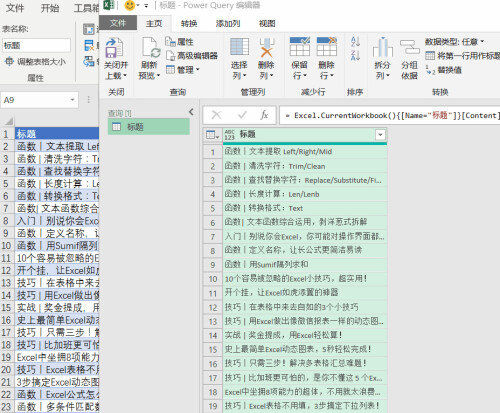The image size is (500, 413).
Task: Open the 文件 tab in the Excel window
Action: click(x=15, y=8)
